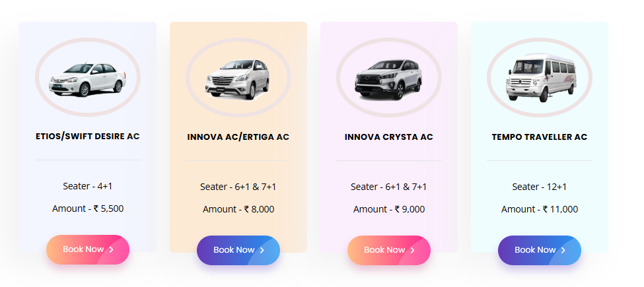Click arrow icon on Innova Crysta Book Now button
Image resolution: width=644 pixels, height=287 pixels.
413,250
